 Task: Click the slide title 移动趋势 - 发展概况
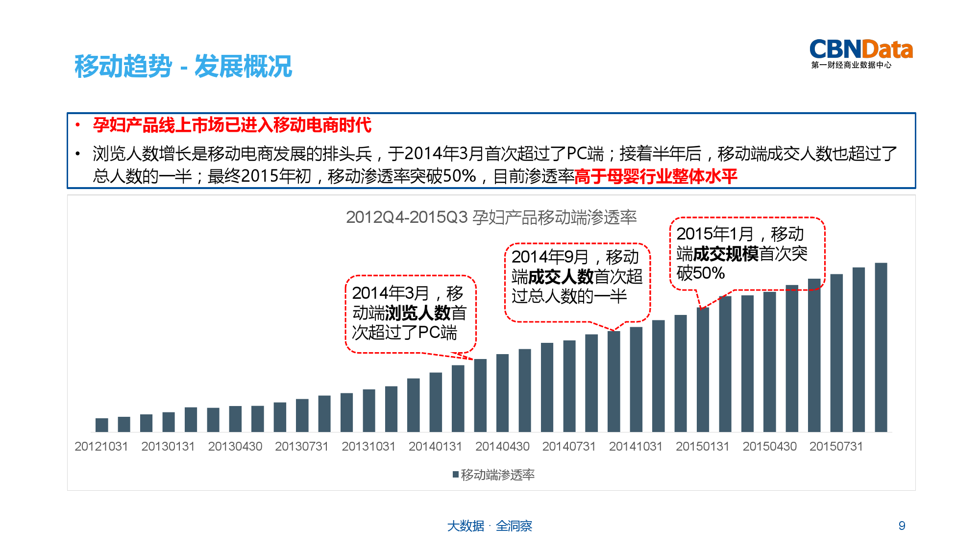click(183, 66)
